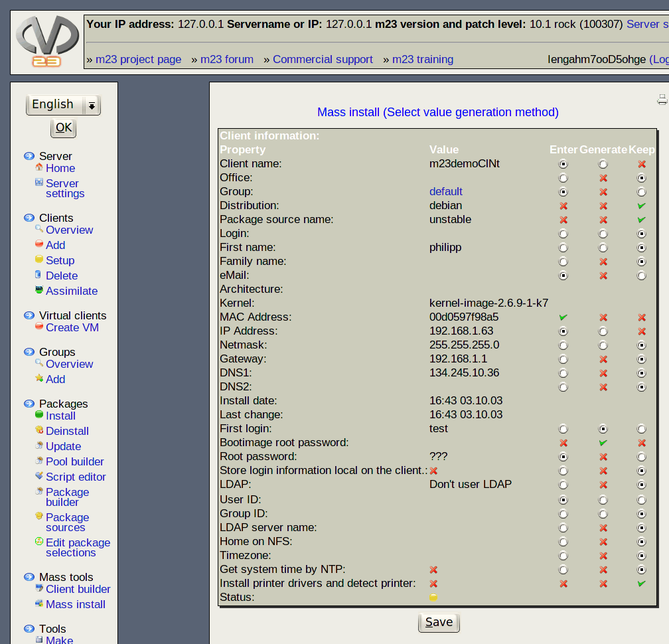Click the Clients Delete trash icon
Screen dimensions: 669x644
coord(39,275)
